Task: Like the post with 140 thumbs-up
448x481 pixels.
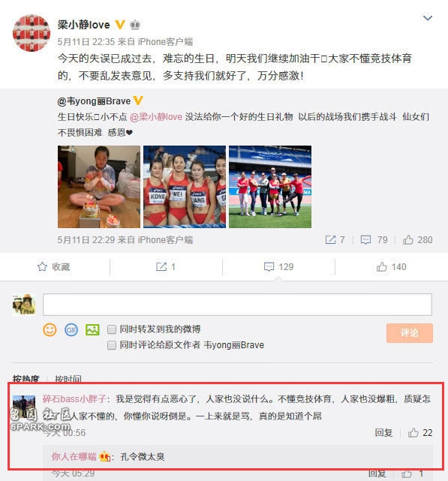Action: [x=382, y=267]
